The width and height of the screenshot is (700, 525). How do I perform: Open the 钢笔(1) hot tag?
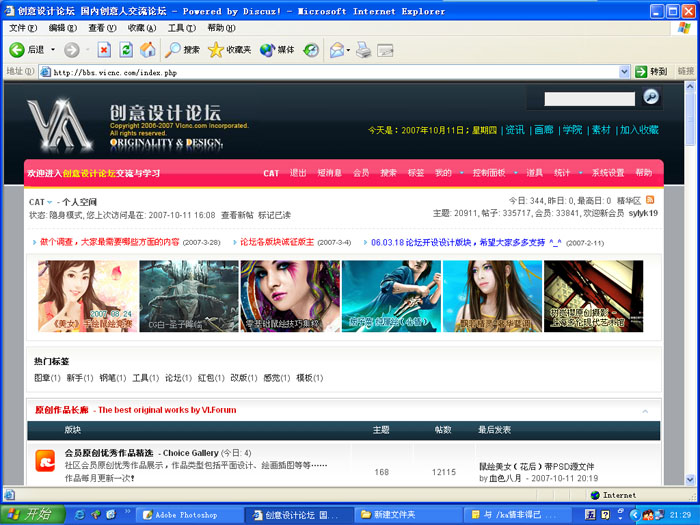point(112,378)
